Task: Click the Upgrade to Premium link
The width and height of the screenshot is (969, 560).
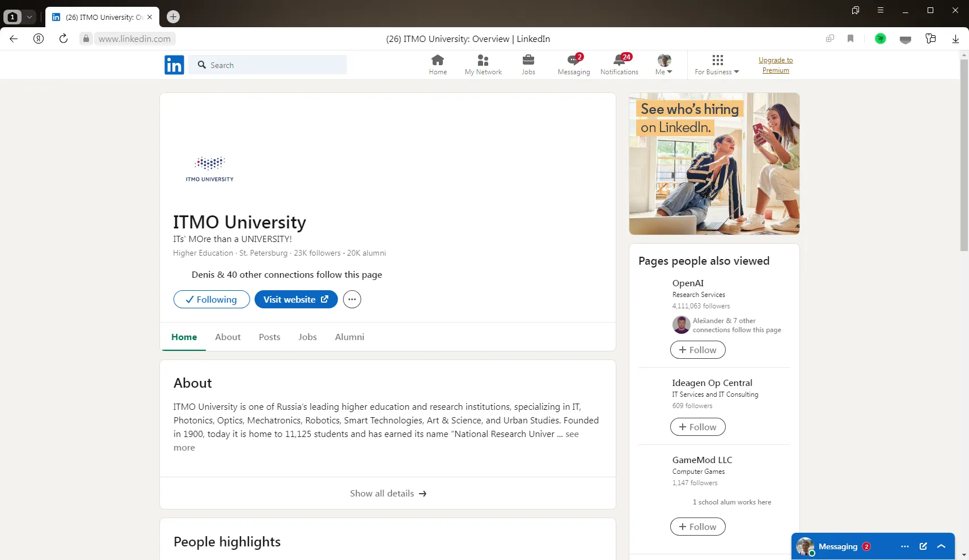Action: (x=776, y=65)
